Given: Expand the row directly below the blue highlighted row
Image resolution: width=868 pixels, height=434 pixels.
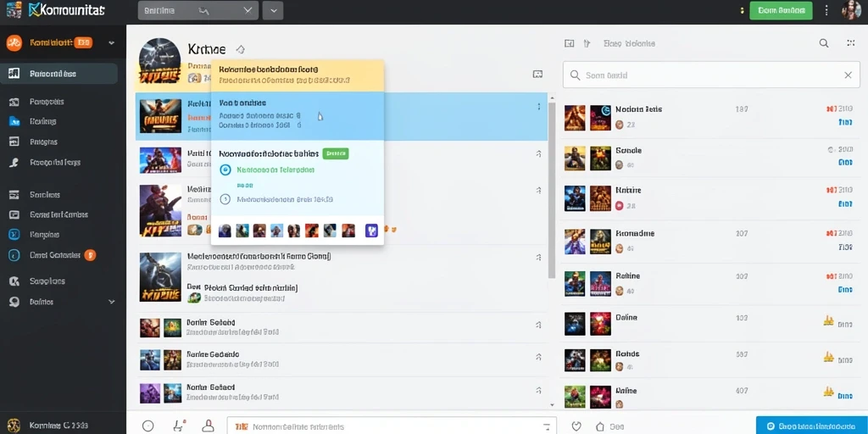Looking at the screenshot, I should tap(538, 154).
